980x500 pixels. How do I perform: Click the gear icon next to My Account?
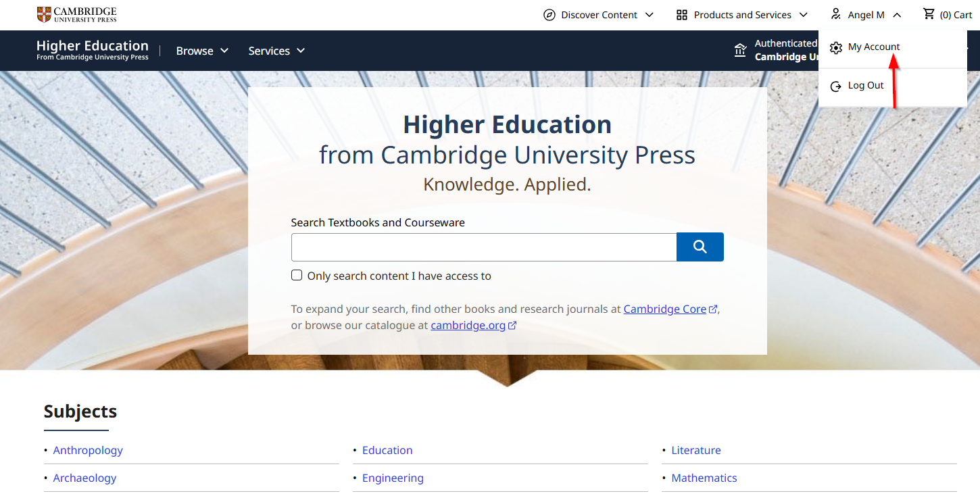836,47
